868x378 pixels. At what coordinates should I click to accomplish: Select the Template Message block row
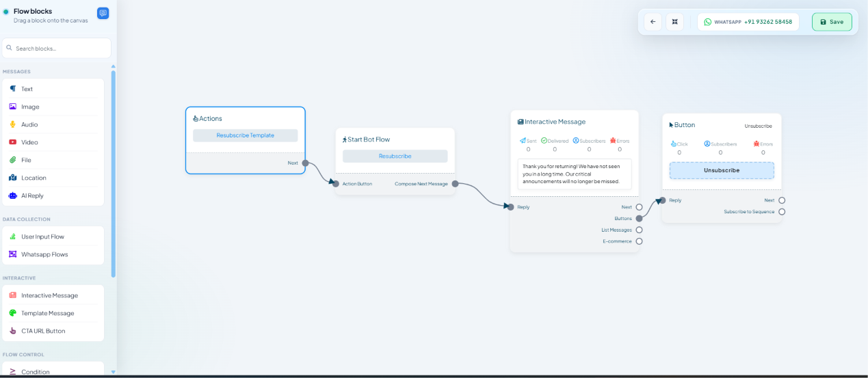coord(53,313)
